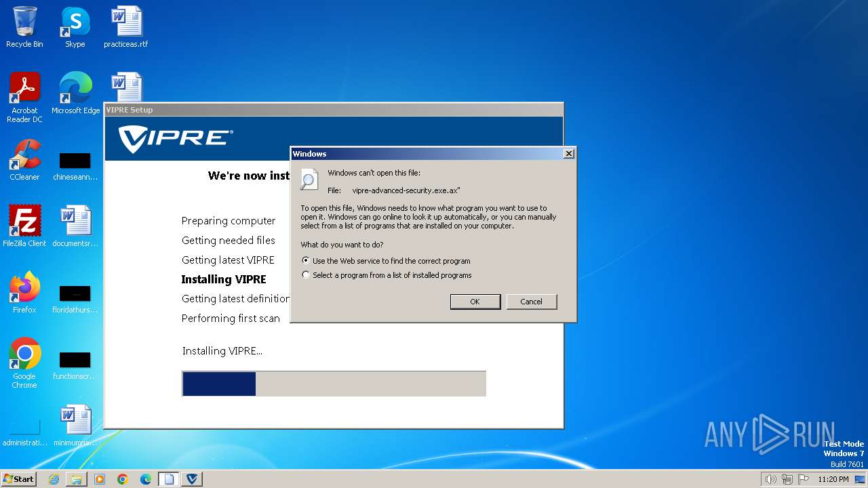This screenshot has height=488, width=868.
Task: Click the 11:20 PM system clock
Action: pyautogui.click(x=833, y=479)
